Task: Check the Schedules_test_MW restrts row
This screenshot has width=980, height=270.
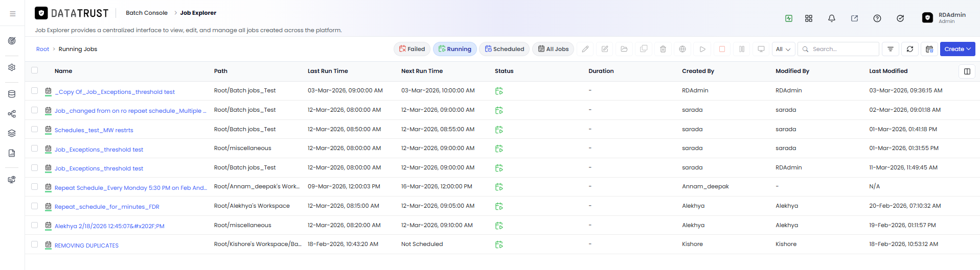Action: [x=35, y=129]
